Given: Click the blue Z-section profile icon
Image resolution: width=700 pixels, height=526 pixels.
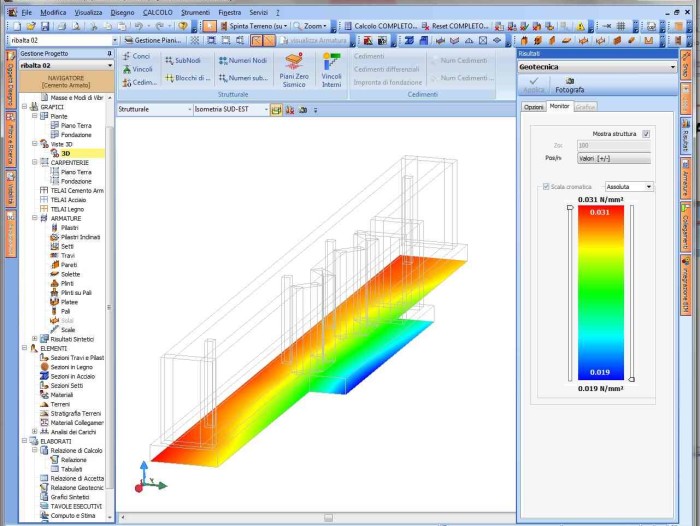Looking at the screenshot, I should (x=409, y=41).
